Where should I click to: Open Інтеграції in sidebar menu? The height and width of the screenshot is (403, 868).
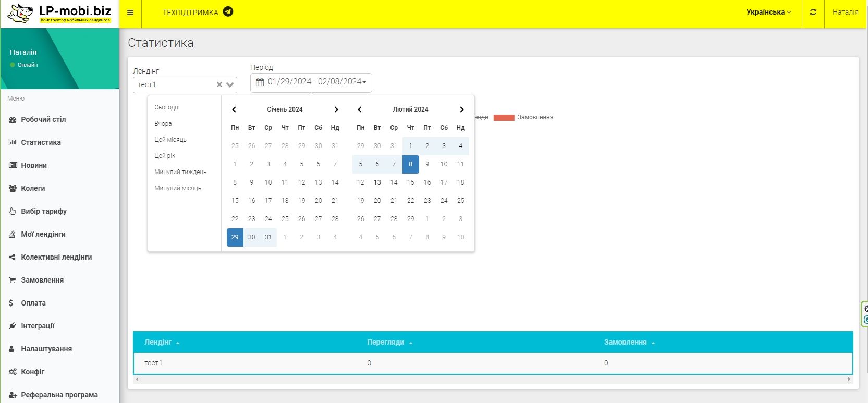38,326
